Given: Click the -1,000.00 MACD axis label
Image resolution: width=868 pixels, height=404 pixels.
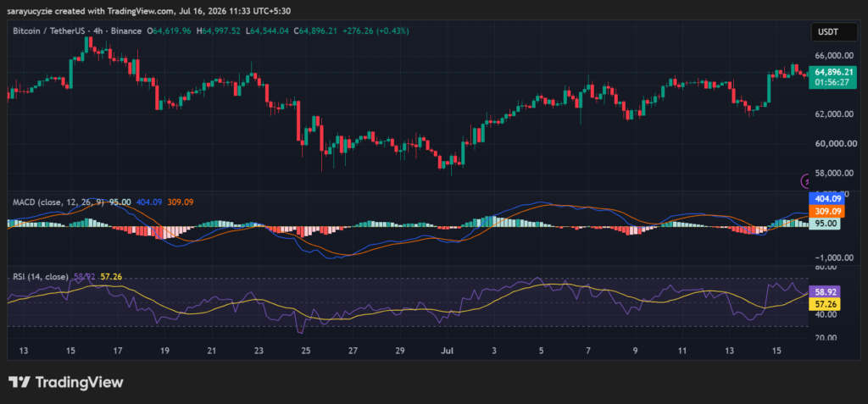Looking at the screenshot, I should click(834, 257).
